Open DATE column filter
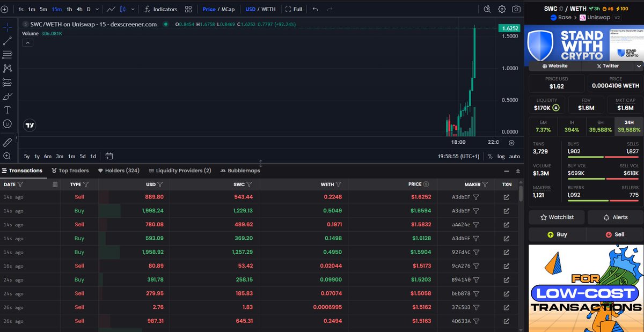 [x=20, y=184]
